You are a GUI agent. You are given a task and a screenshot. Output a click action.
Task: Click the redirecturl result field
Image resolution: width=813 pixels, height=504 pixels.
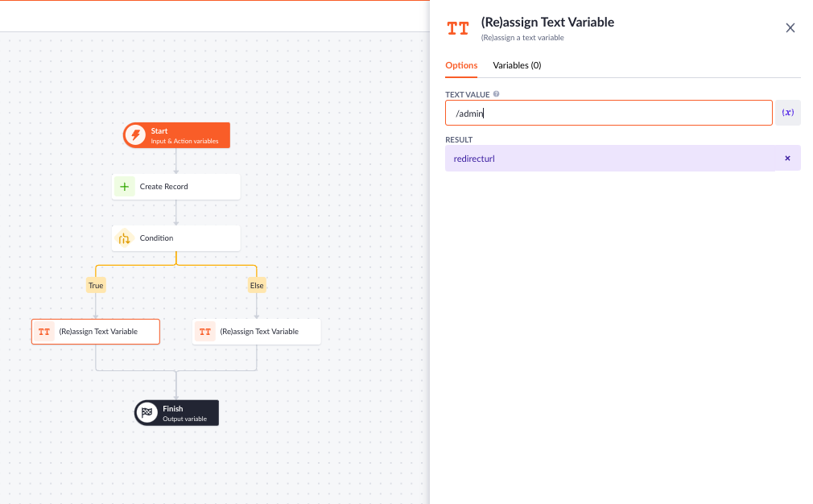point(623,158)
